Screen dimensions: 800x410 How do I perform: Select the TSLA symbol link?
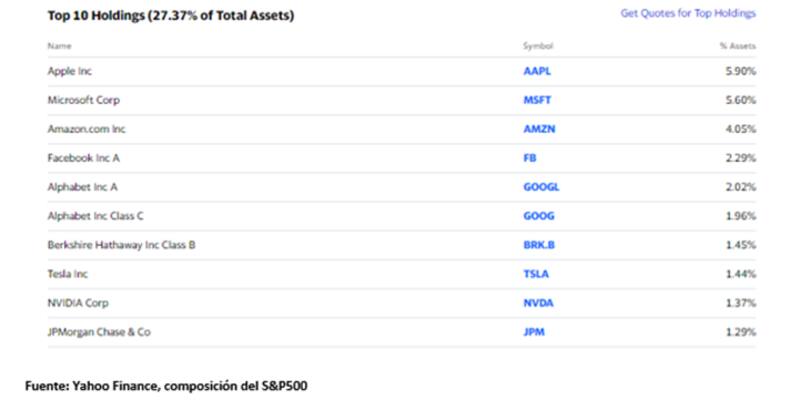(x=536, y=273)
